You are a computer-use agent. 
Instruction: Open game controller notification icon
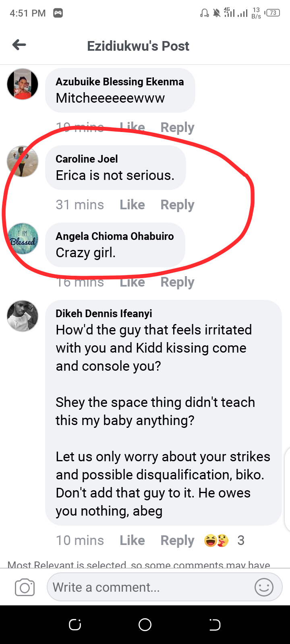[58, 13]
